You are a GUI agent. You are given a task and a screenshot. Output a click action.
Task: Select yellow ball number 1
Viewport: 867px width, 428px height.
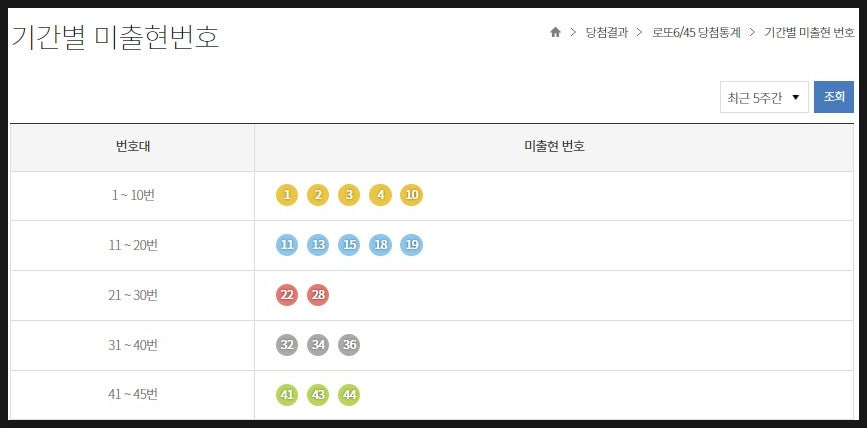[286, 195]
